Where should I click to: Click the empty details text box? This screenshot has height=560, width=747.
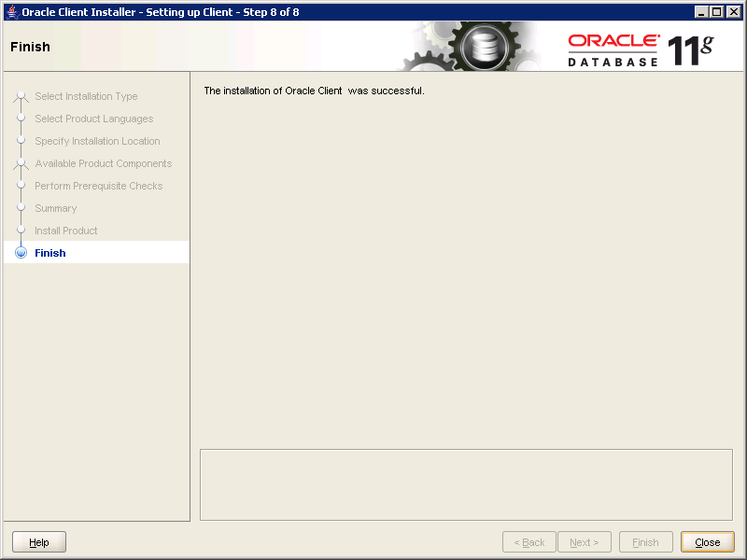[x=466, y=484]
